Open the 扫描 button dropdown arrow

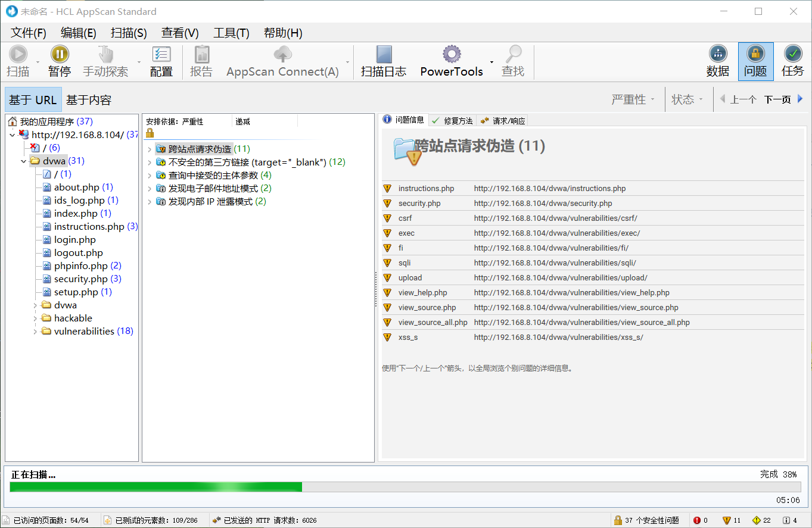pos(38,62)
